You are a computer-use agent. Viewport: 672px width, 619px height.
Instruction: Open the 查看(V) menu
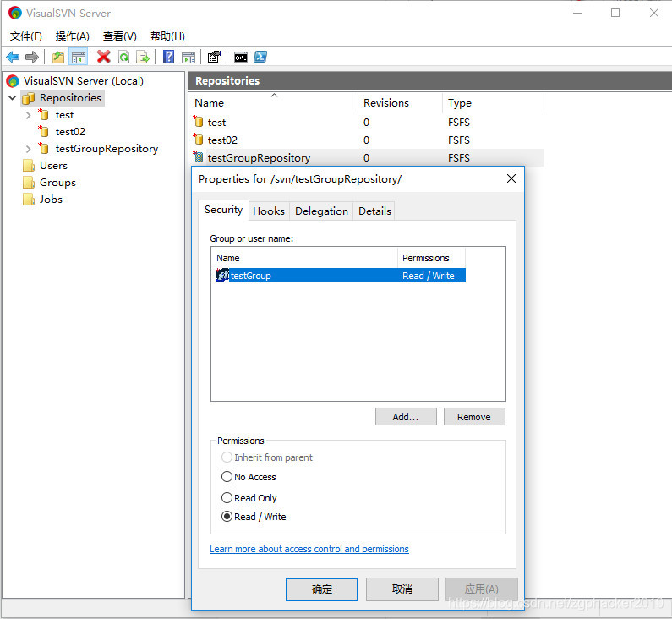[x=119, y=36]
